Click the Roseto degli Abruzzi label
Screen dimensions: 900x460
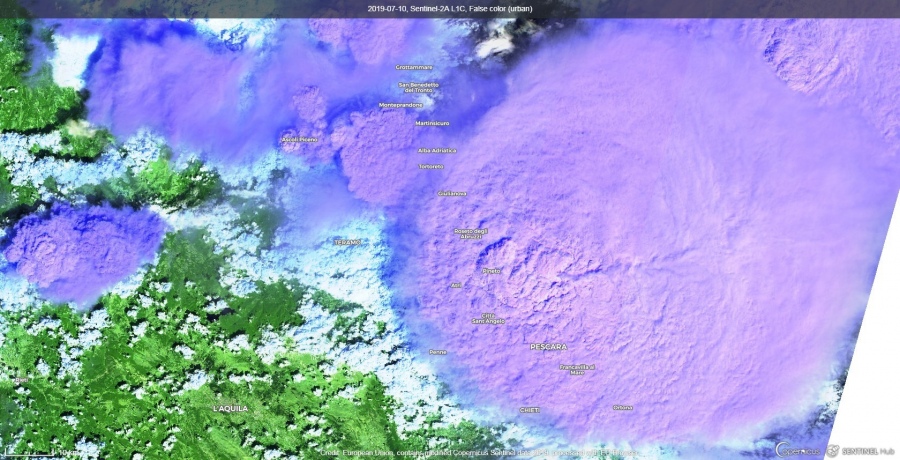pyautogui.click(x=469, y=233)
